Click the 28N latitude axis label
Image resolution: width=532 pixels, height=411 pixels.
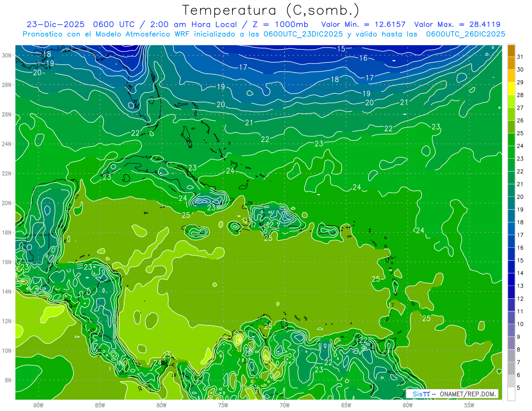[x=8, y=85]
